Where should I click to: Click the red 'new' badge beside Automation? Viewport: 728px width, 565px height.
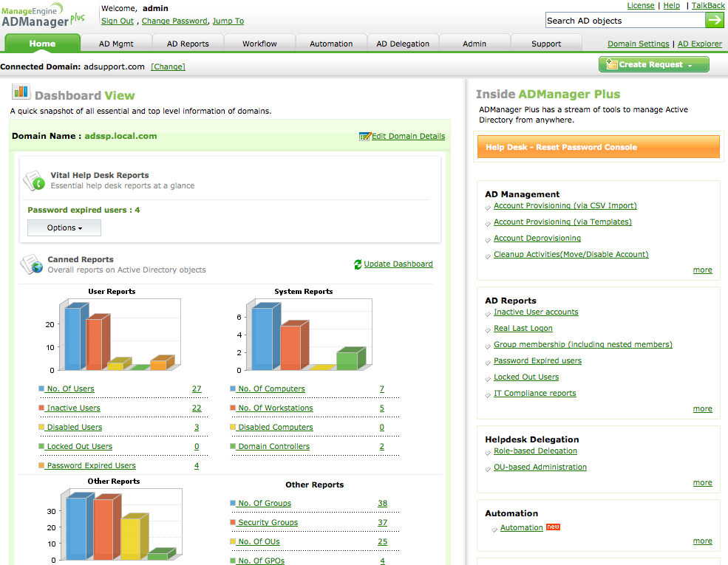tap(553, 527)
